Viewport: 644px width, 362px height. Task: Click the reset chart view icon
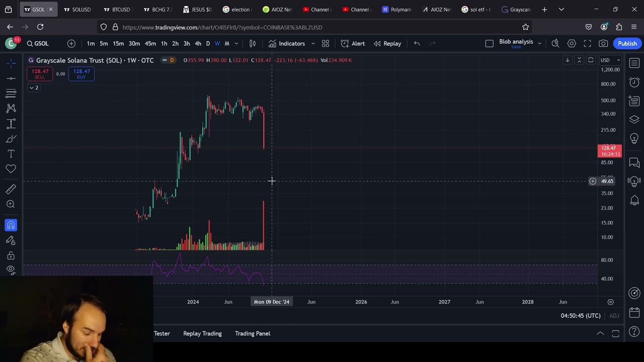tap(591, 60)
